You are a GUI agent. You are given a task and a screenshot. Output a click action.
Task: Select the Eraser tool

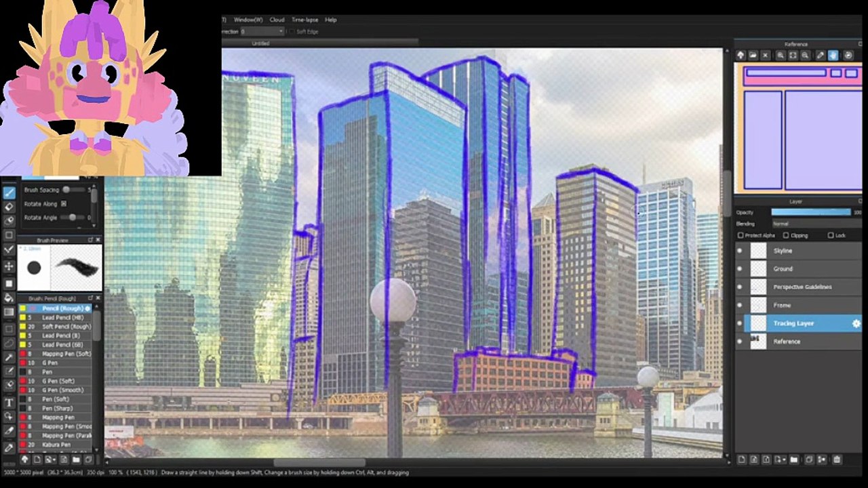(x=9, y=207)
